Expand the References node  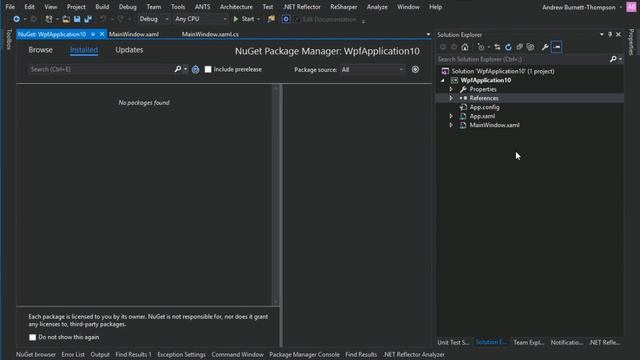(x=451, y=98)
